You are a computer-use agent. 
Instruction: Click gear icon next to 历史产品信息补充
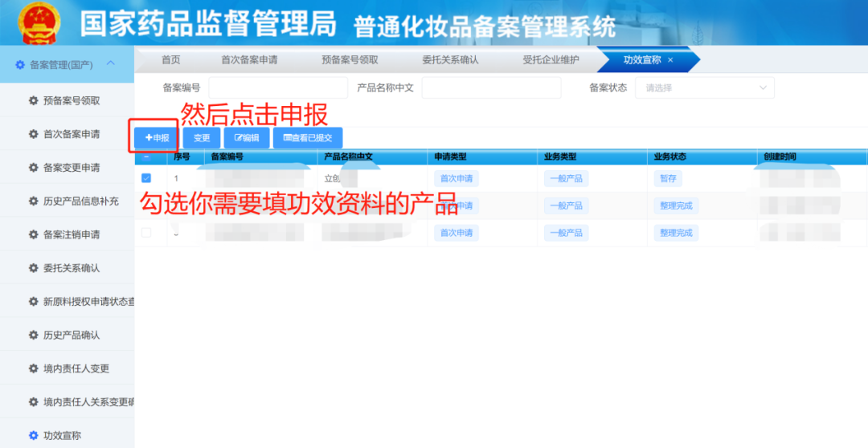tap(33, 201)
